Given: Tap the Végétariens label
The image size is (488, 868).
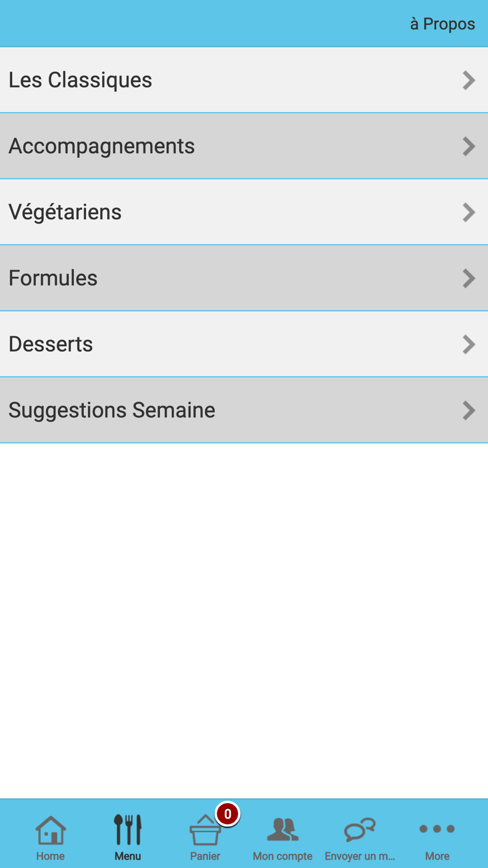Looking at the screenshot, I should (x=65, y=212).
